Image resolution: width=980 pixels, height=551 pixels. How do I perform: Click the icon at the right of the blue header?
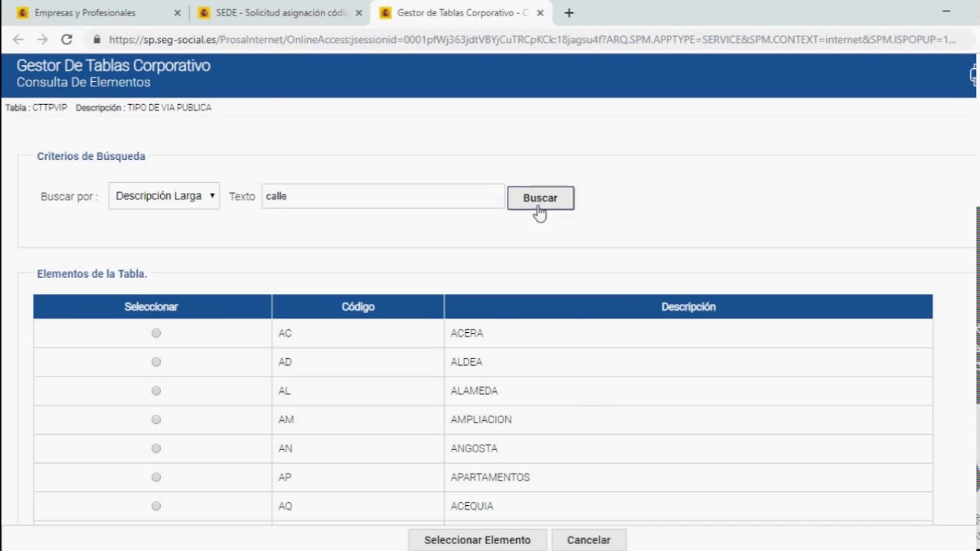pyautogui.click(x=973, y=75)
